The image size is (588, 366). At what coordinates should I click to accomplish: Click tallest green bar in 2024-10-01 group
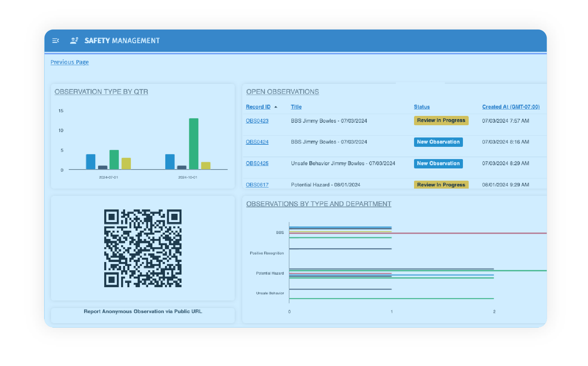click(193, 144)
